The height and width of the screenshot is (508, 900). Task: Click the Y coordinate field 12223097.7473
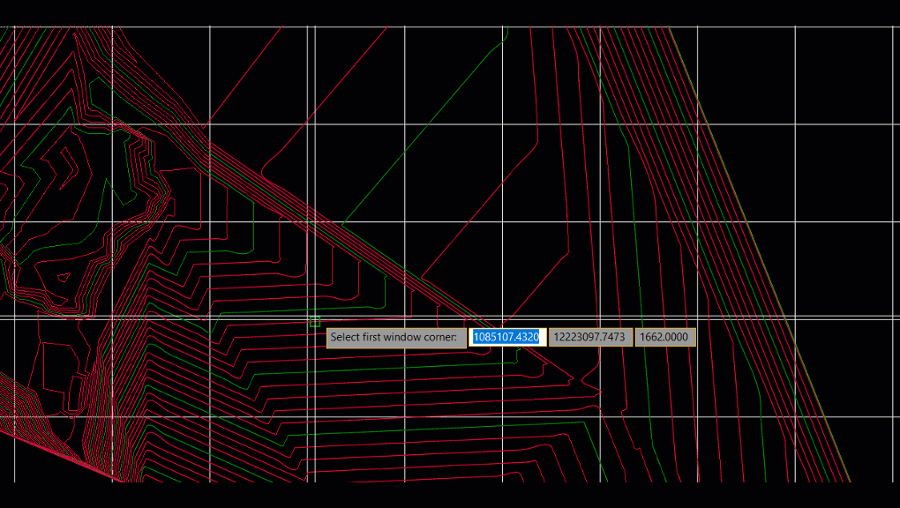coord(591,337)
